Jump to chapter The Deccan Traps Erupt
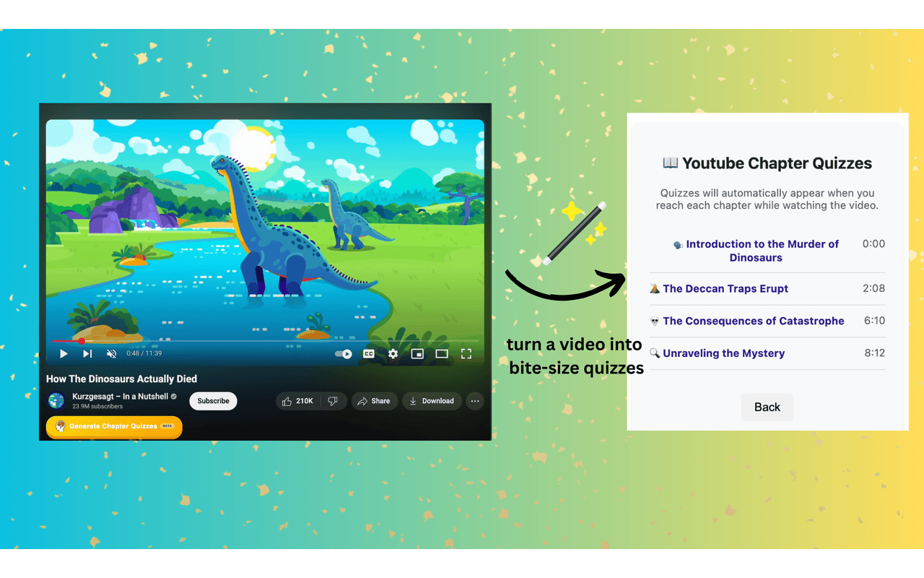Viewport: 924px width, 578px height. [x=725, y=288]
